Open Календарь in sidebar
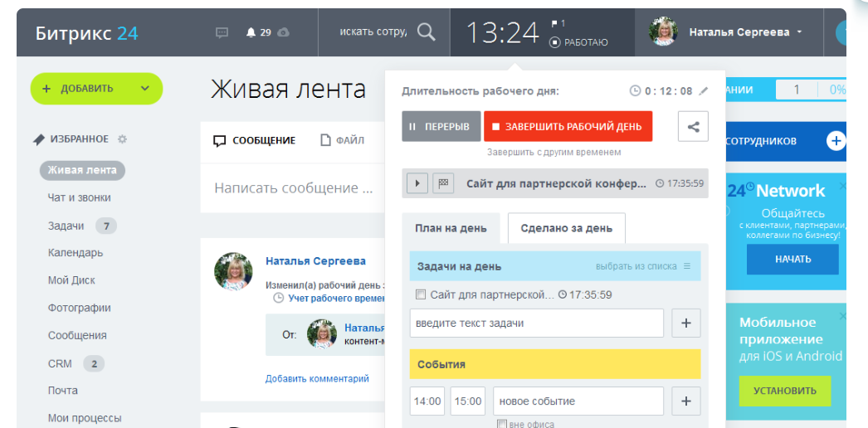The width and height of the screenshot is (868, 428). 76,253
